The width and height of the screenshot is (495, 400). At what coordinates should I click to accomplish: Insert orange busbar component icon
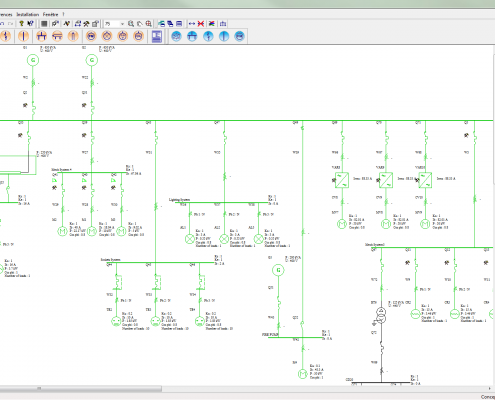41,36
